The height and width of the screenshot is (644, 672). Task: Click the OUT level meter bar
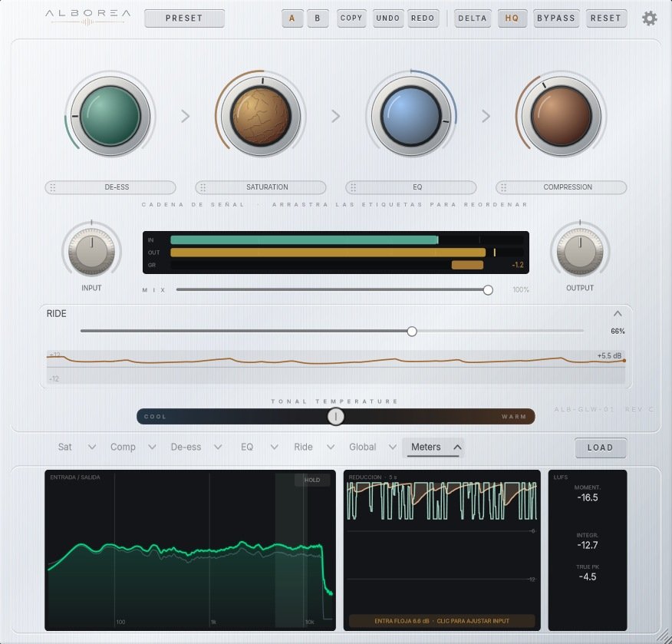[347, 253]
